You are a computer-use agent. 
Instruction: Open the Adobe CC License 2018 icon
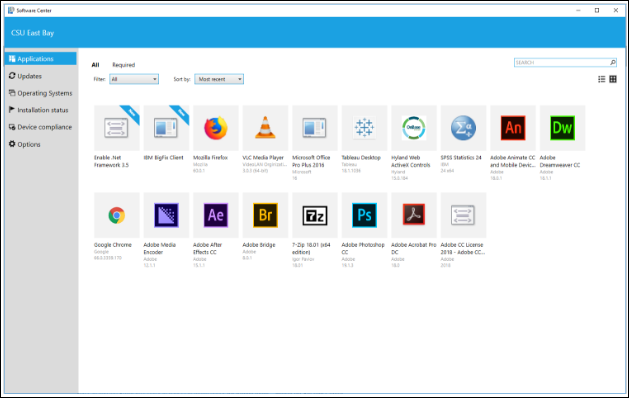pos(463,215)
